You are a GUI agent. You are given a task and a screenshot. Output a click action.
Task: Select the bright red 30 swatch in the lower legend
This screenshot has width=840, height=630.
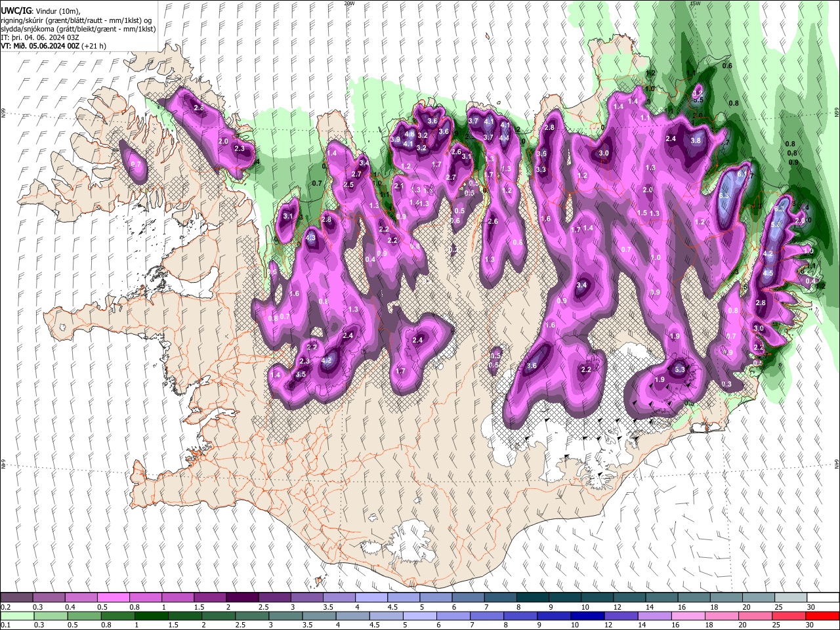tap(822, 616)
